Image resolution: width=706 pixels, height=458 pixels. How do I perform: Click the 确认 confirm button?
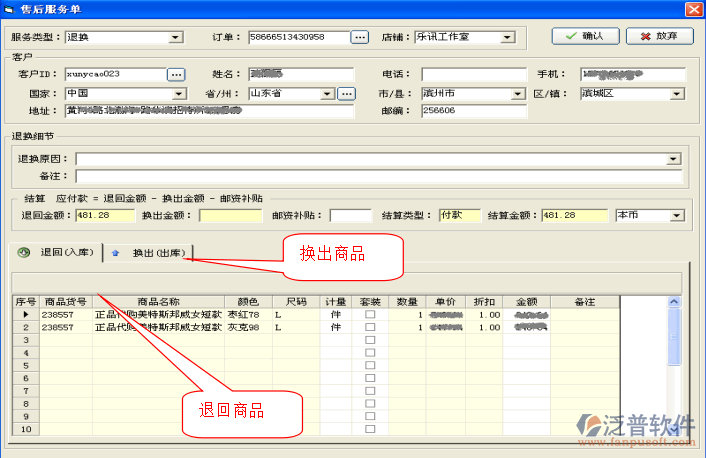tap(584, 36)
